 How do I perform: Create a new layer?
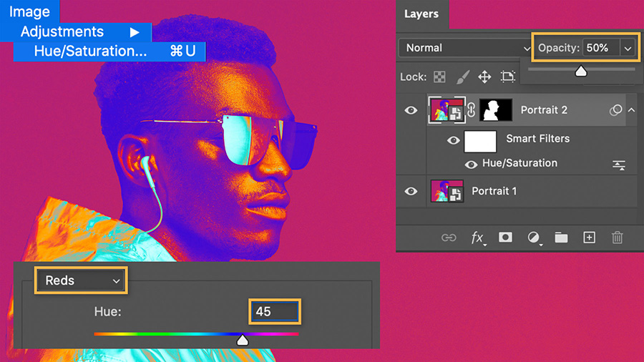pyautogui.click(x=590, y=238)
